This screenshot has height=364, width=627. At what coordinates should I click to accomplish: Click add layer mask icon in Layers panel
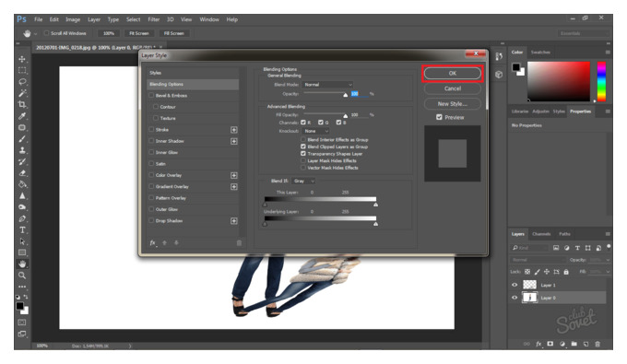(550, 344)
